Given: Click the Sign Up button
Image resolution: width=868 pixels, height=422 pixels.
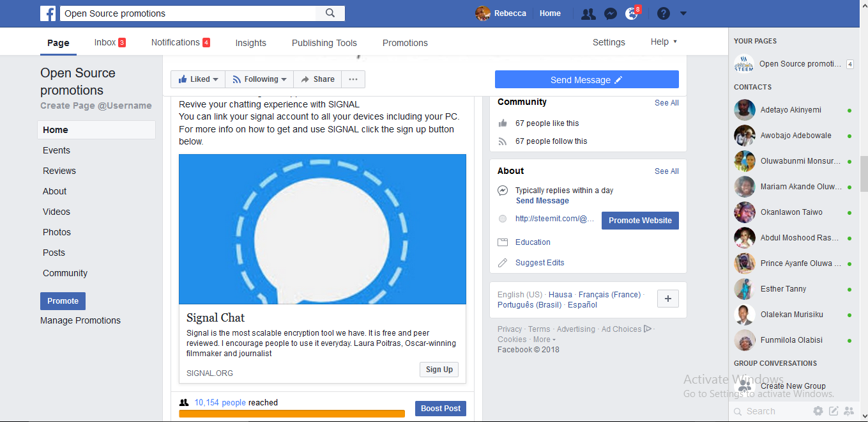Looking at the screenshot, I should (439, 370).
